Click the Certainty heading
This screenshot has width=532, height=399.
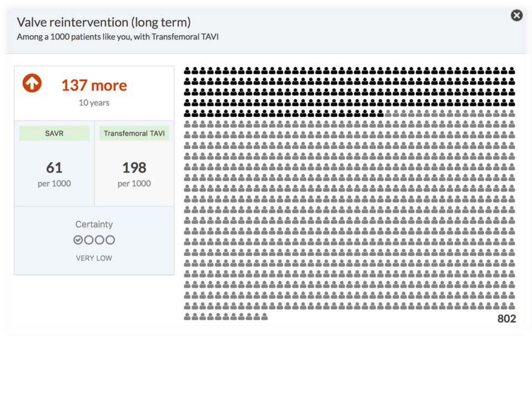point(94,224)
